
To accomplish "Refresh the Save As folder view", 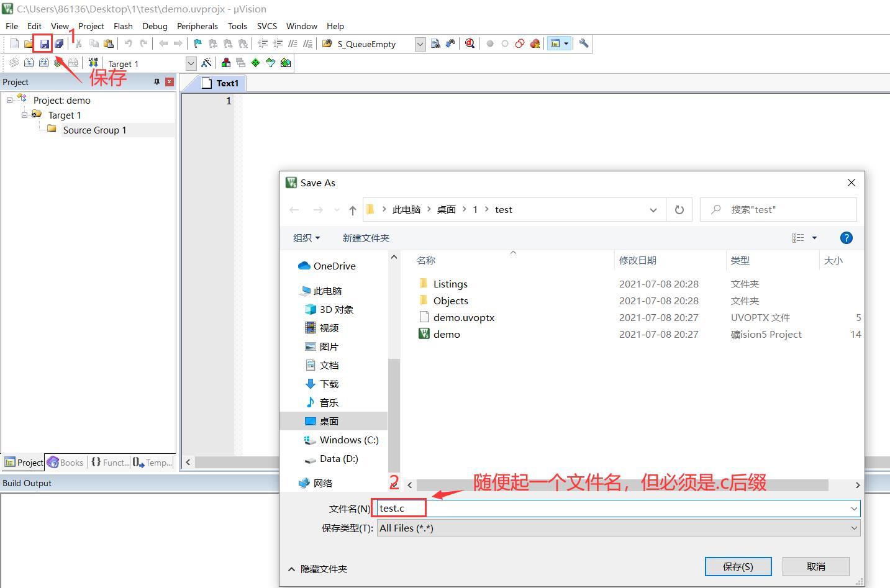I will 679,210.
